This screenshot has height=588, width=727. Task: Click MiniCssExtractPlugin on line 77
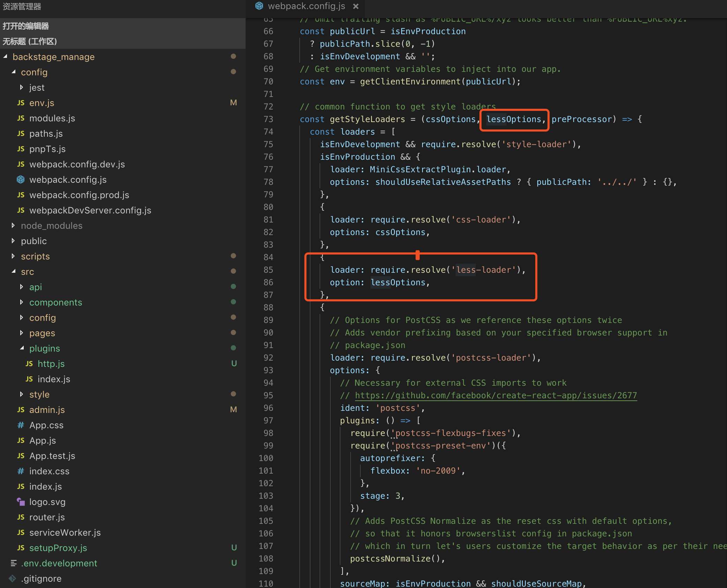420,169
